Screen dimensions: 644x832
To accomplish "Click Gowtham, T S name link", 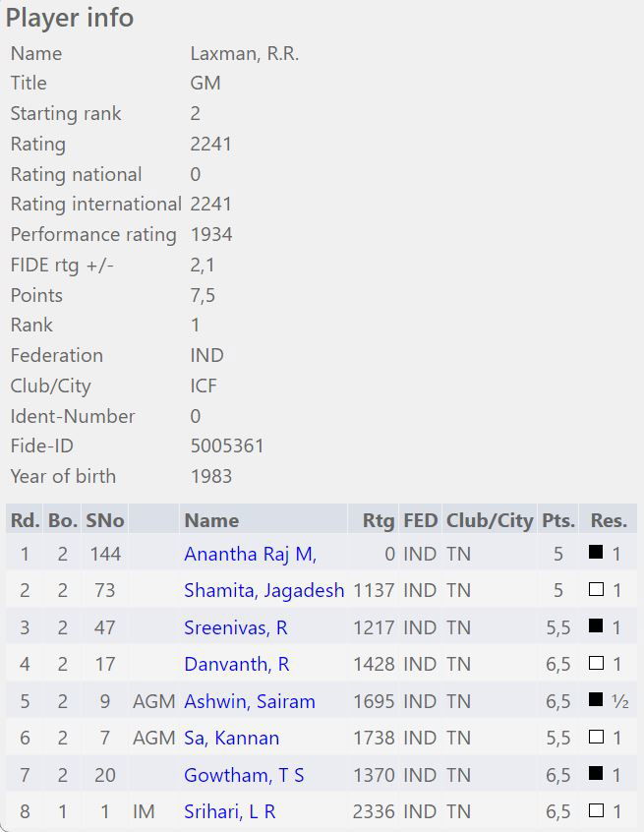I will click(243, 775).
